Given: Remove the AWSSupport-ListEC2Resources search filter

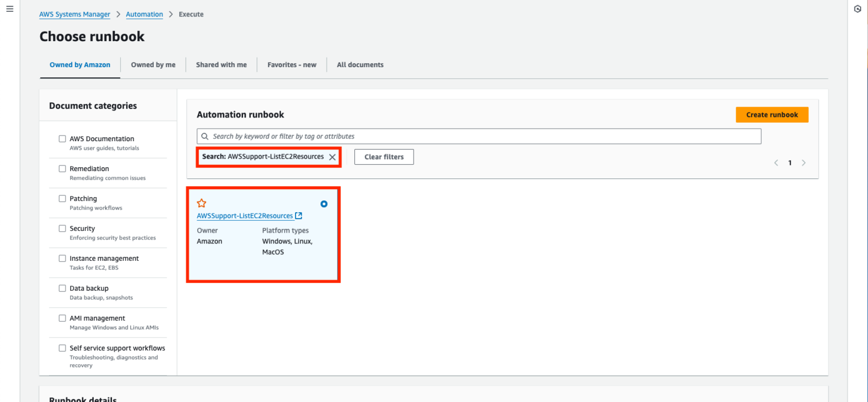Looking at the screenshot, I should [332, 156].
